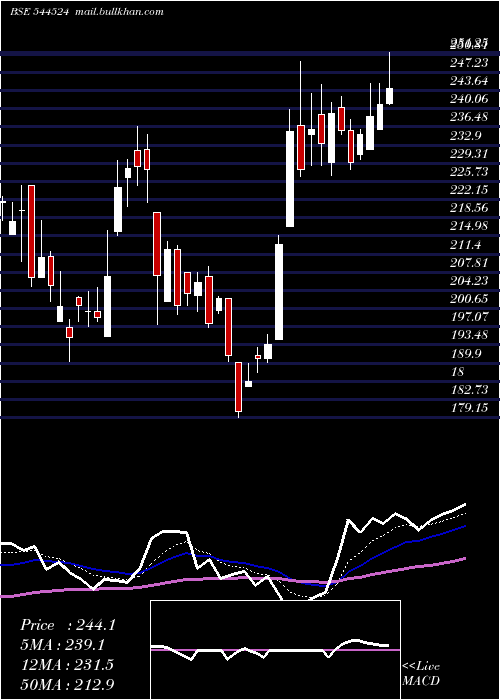Select the 204.23 price label
The width and height of the screenshot is (500, 700).
pyautogui.click(x=469, y=281)
